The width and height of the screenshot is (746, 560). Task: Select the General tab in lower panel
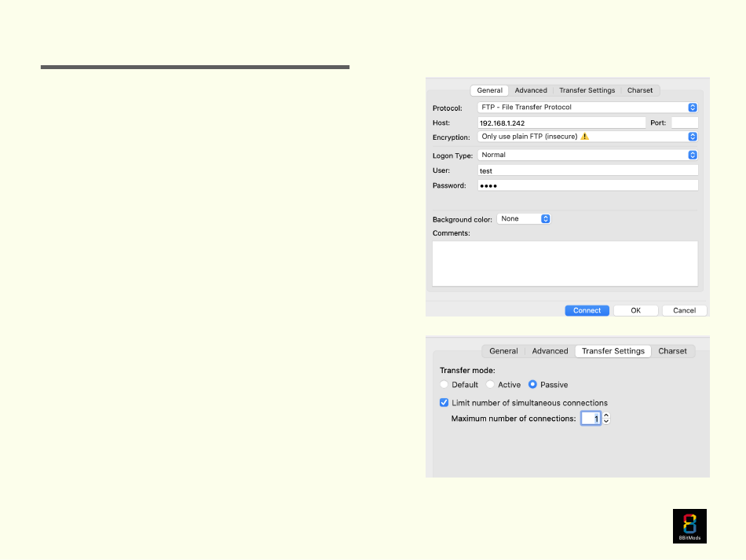pos(503,351)
